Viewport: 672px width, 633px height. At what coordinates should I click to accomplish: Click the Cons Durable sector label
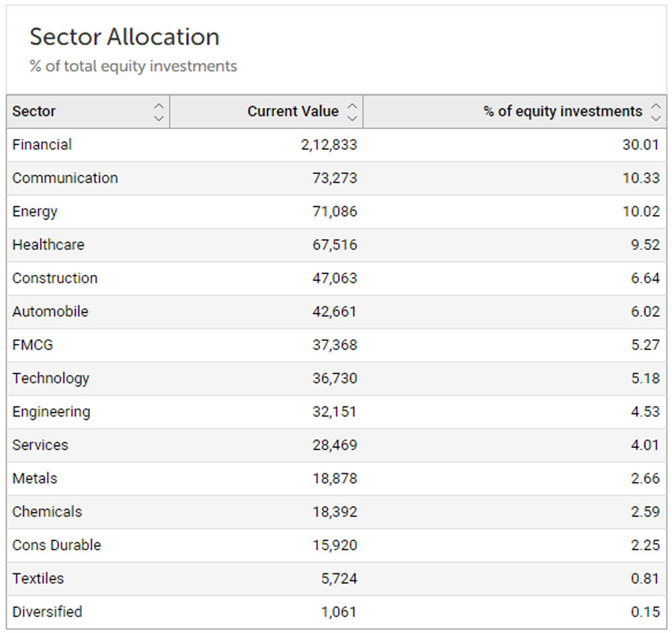[56, 545]
